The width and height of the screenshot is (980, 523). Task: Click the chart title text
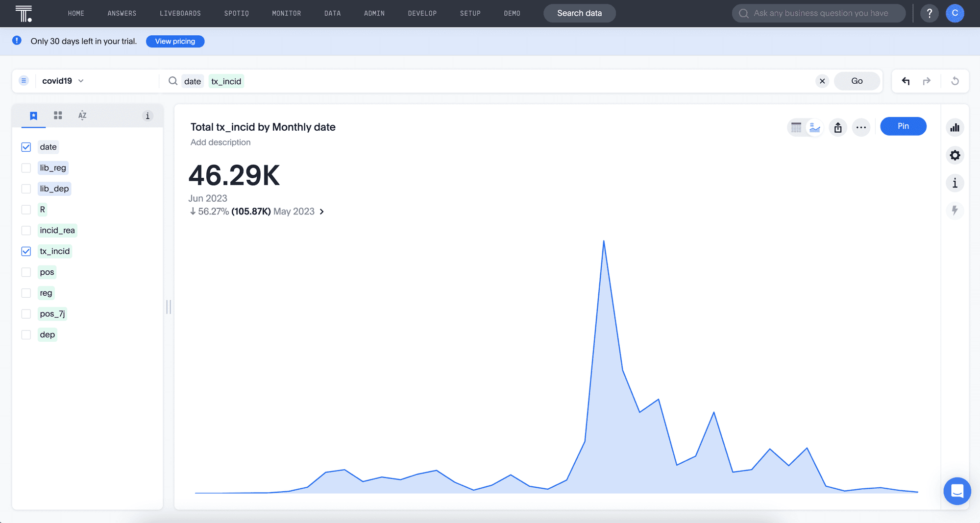263,127
